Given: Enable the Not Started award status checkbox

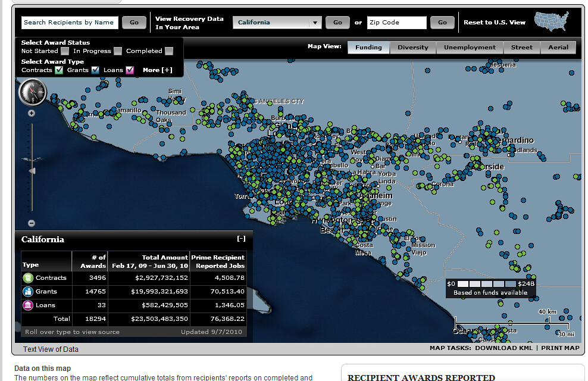Looking at the screenshot, I should tap(65, 51).
